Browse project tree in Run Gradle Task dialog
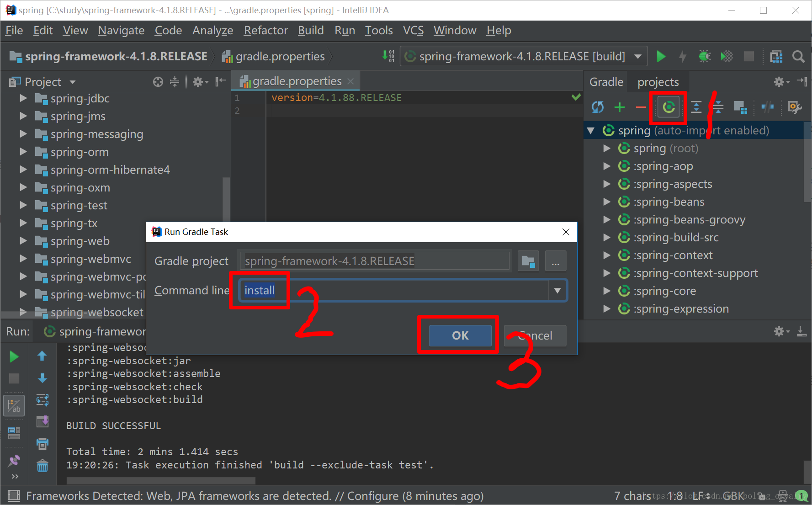This screenshot has width=812, height=505. tap(528, 261)
